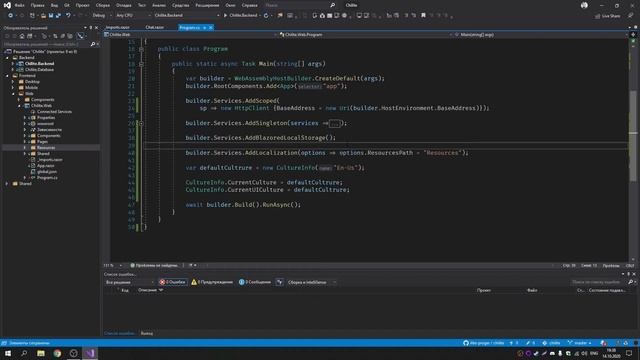This screenshot has height=360, width=640.
Task: Open the Build + IntelliSense dropdown
Action: (312, 282)
